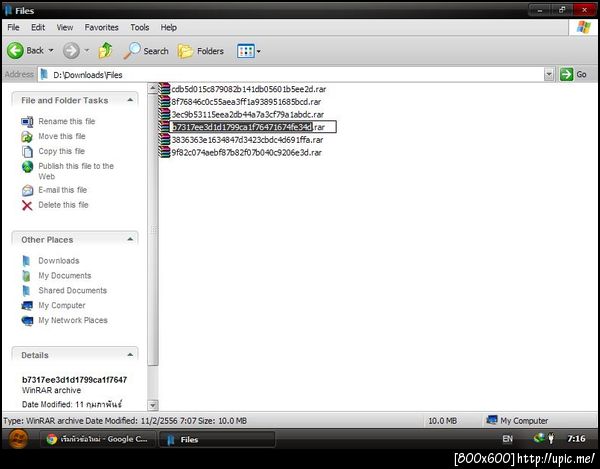Click WinRAR icon of 9f82c074aebf87b8 file
This screenshot has height=469, width=600.
coord(164,152)
